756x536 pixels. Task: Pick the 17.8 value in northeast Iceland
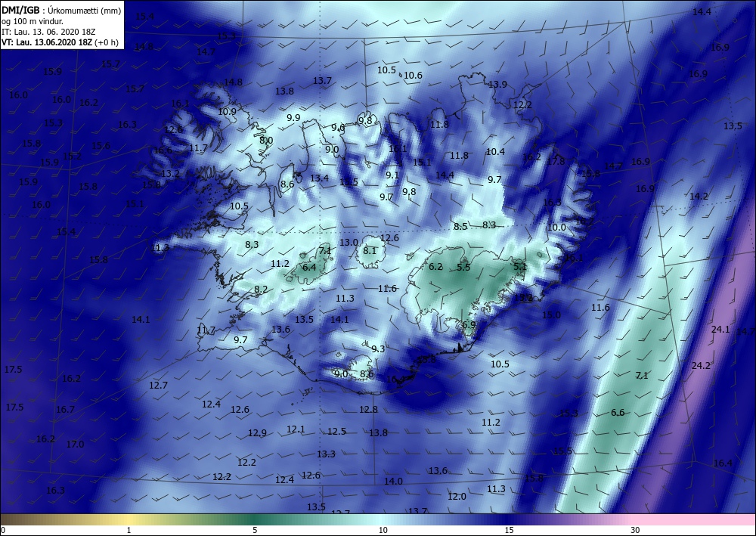[556, 162]
